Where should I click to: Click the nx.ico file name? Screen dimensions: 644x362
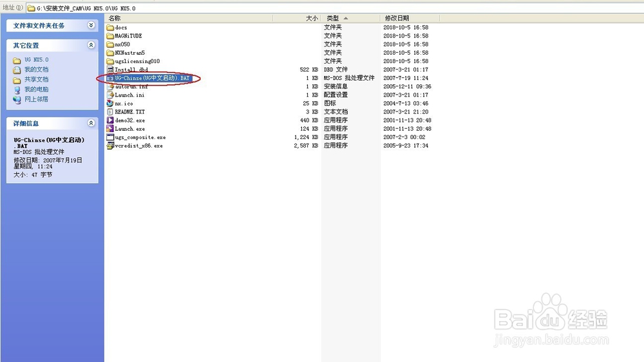(x=124, y=104)
